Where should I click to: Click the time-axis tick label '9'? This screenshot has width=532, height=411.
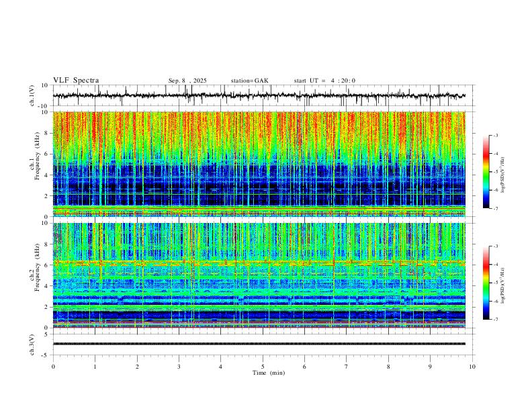430,367
